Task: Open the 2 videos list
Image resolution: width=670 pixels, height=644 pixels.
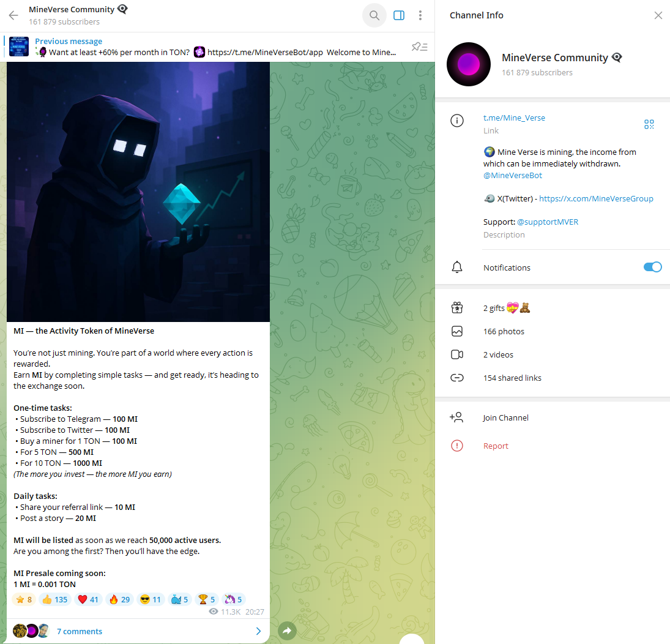Action: (552, 354)
